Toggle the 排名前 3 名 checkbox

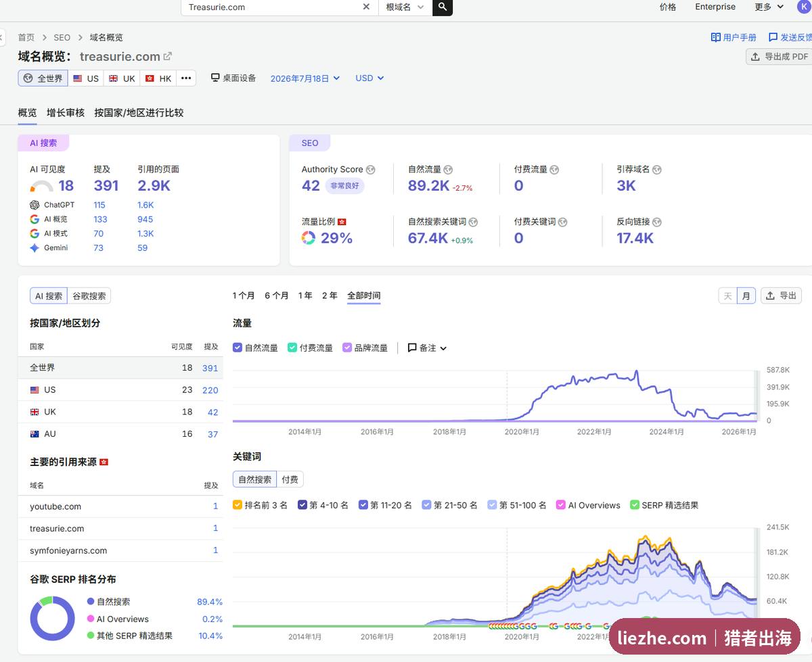coord(238,504)
